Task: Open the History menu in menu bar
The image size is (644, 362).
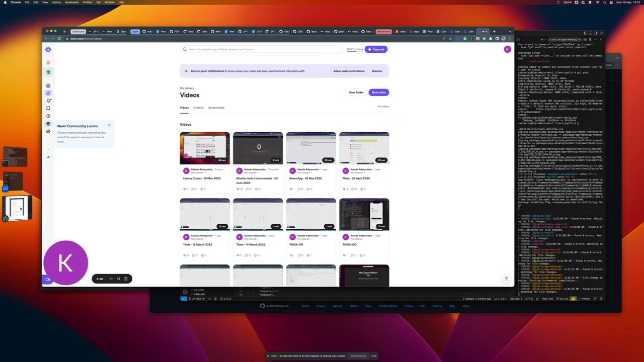Action: [x=57, y=2]
